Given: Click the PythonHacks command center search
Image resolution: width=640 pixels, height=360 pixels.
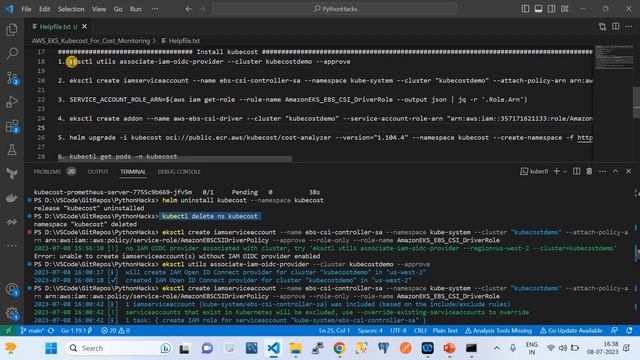Looking at the screenshot, I should [335, 9].
